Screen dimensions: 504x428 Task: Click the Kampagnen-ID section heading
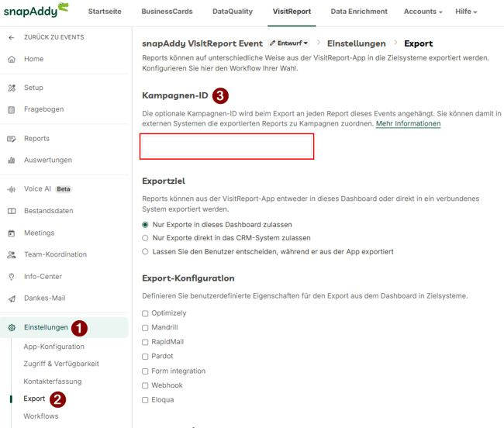click(x=175, y=95)
